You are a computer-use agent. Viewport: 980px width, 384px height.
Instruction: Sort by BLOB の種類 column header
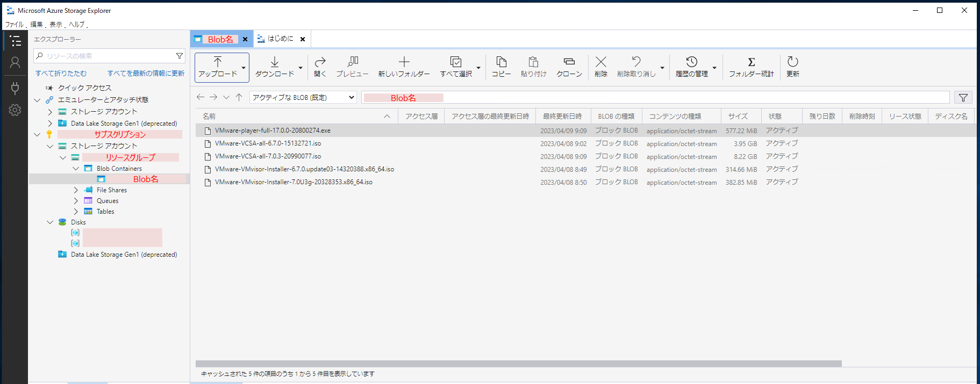616,116
